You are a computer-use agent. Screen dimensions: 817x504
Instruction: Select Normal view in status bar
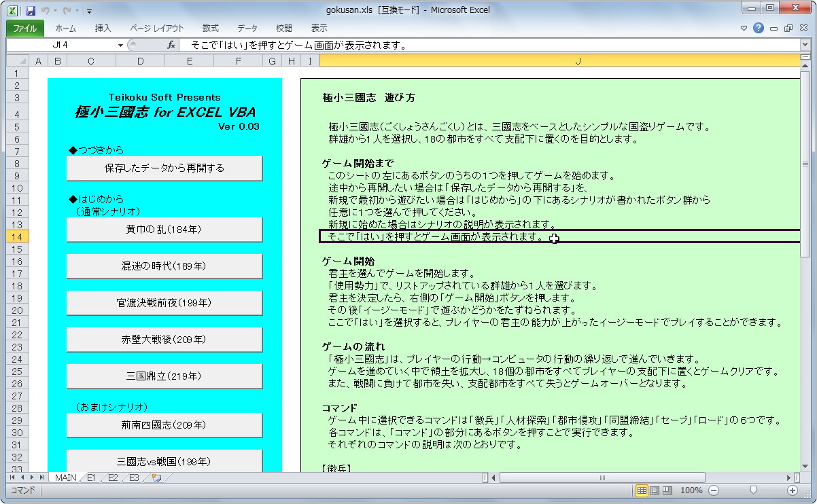[x=640, y=490]
